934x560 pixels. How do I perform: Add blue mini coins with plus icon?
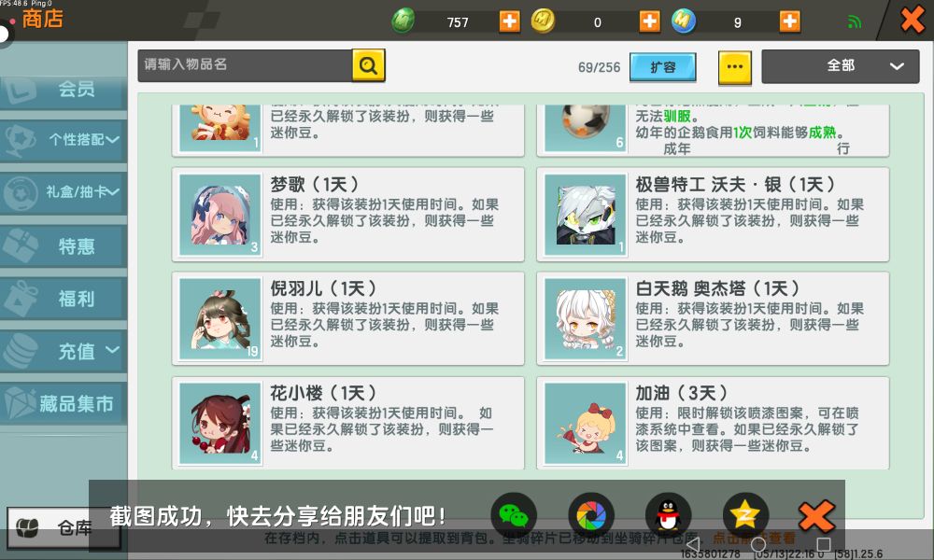[789, 21]
